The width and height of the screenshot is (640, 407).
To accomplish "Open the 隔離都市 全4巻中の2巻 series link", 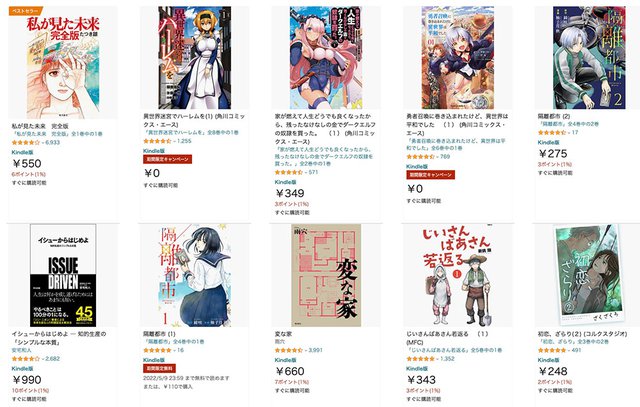I will coord(568,124).
